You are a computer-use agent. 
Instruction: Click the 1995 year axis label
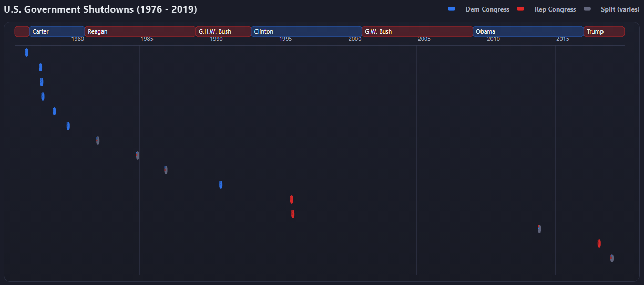click(285, 39)
